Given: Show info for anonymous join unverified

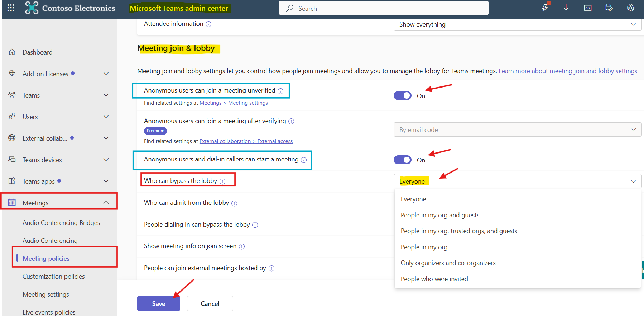Looking at the screenshot, I should pyautogui.click(x=280, y=91).
